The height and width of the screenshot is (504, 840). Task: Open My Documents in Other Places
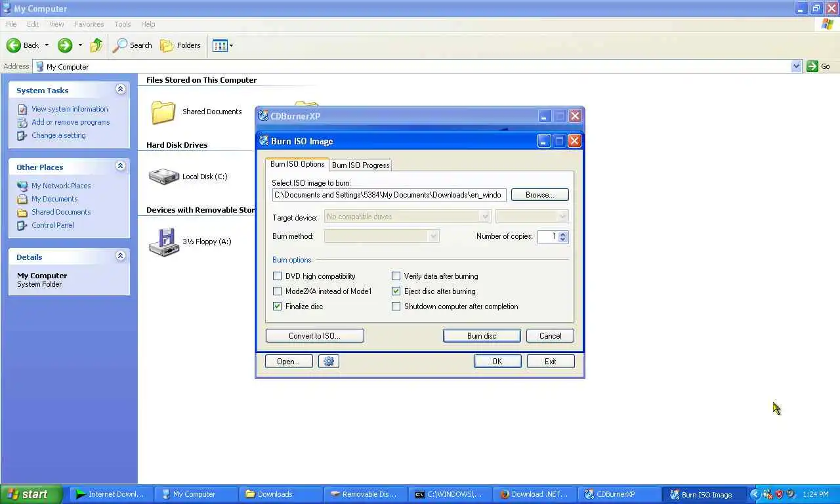tap(54, 199)
